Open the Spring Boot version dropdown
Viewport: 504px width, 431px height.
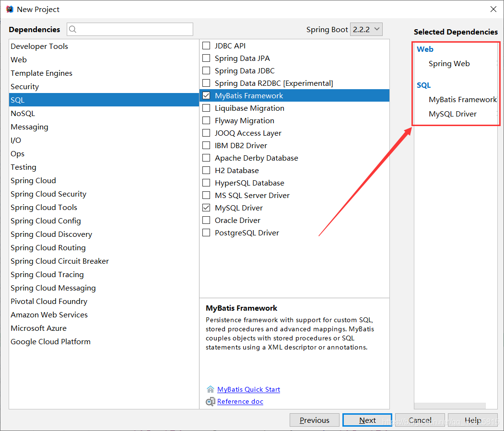[366, 29]
